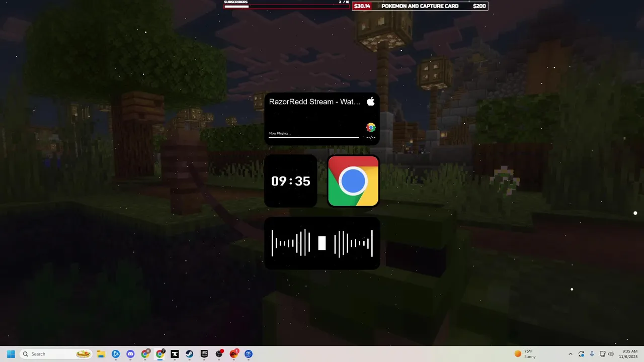Open the 75°F Sunny weather widget
The image size is (644, 362).
pos(525,354)
